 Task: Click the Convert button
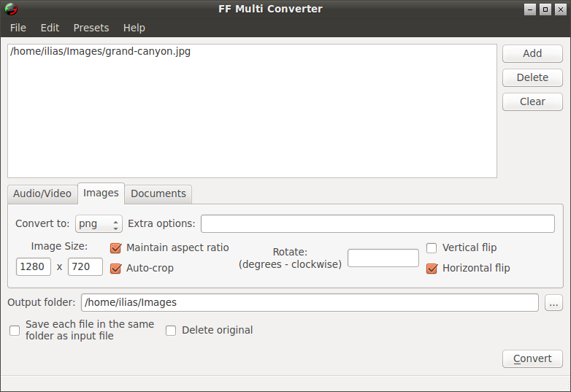point(532,358)
